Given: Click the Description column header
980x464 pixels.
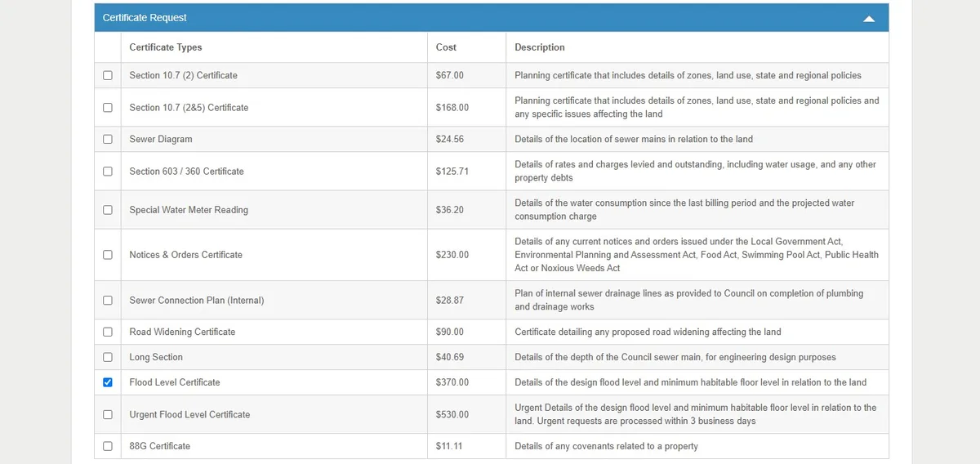Looking at the screenshot, I should point(540,47).
